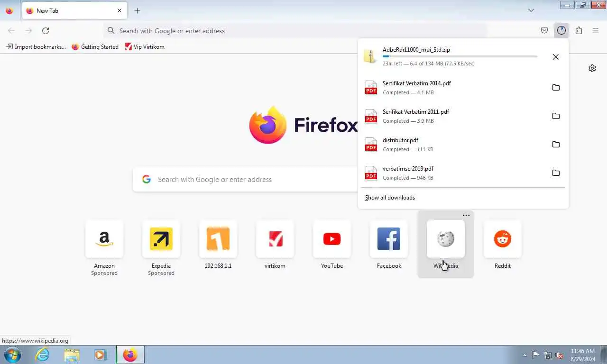Screen dimensions: 607x364
Task: Open Windows Media Player from taskbar
Action: pos(100,355)
